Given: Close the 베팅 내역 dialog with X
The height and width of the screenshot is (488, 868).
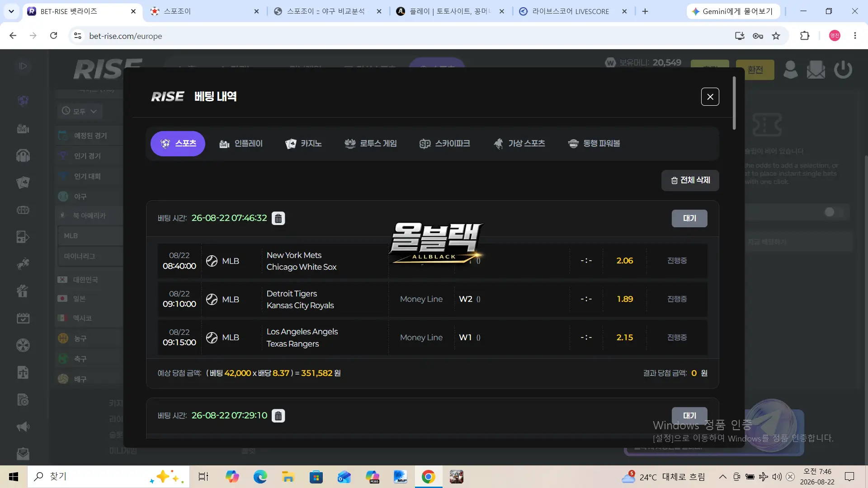Looking at the screenshot, I should [x=710, y=97].
